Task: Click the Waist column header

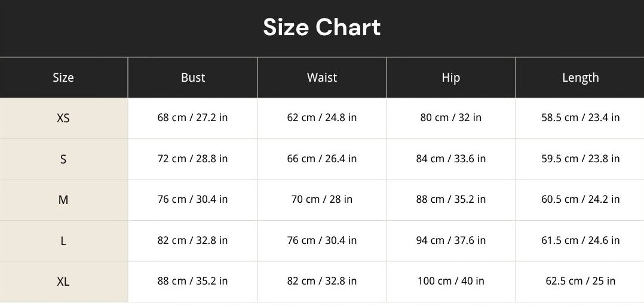Action: tap(321, 78)
